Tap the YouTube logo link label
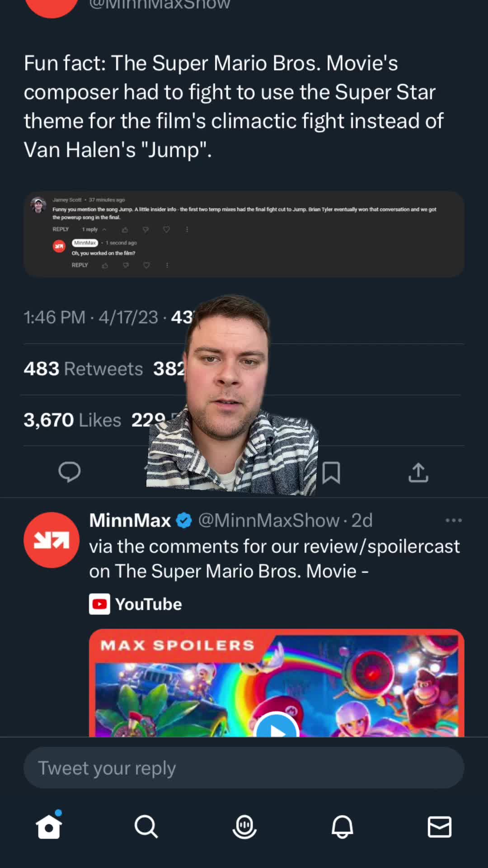Image resolution: width=488 pixels, height=868 pixels. click(136, 604)
